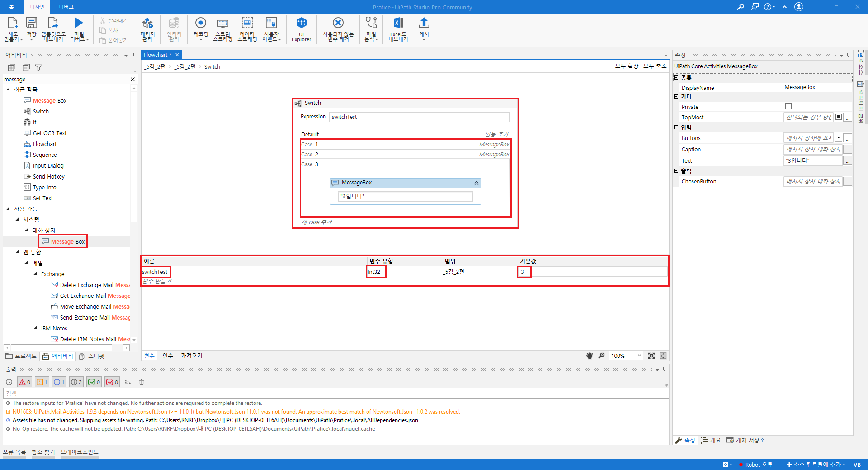
Task: Toggle timestamps clock icon in Output
Action: click(9, 382)
